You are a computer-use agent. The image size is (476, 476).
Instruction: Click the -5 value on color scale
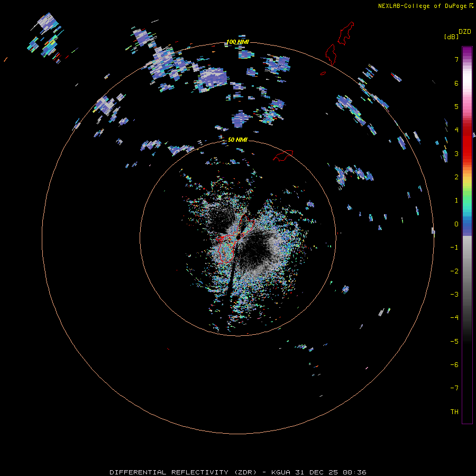pos(454,342)
